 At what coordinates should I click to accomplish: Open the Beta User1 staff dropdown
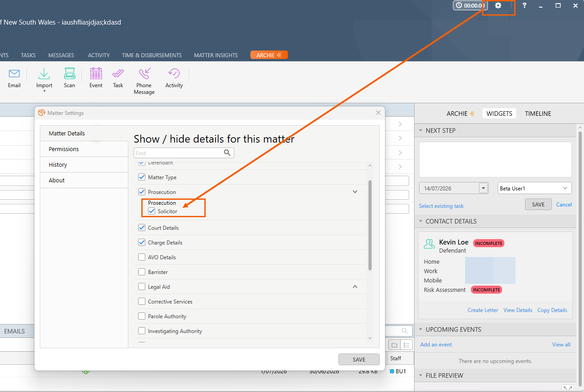[535, 188]
